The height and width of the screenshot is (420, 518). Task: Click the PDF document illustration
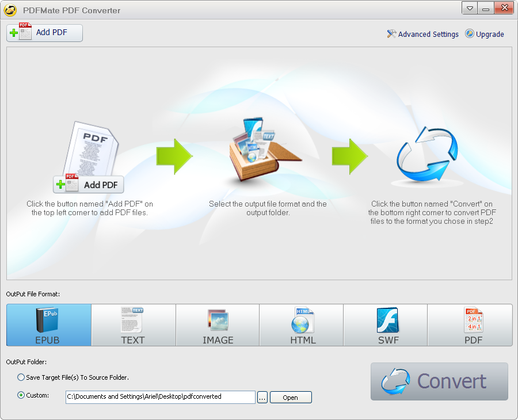(x=91, y=148)
